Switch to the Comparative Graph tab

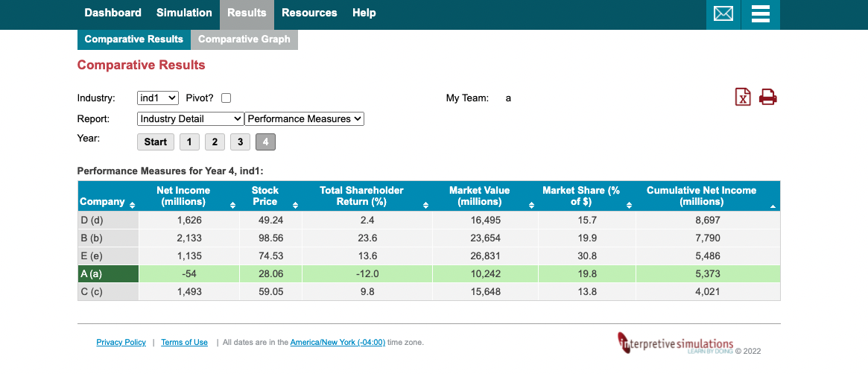tap(244, 39)
